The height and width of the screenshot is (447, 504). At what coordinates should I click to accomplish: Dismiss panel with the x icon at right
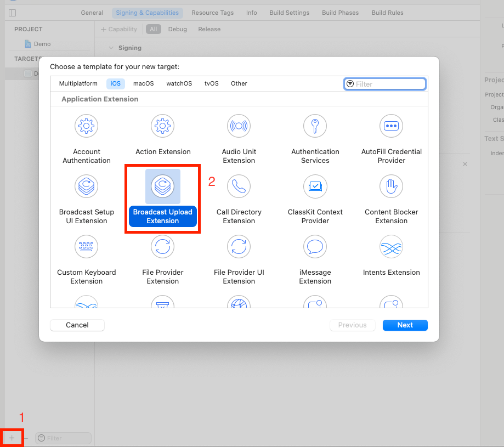465,164
